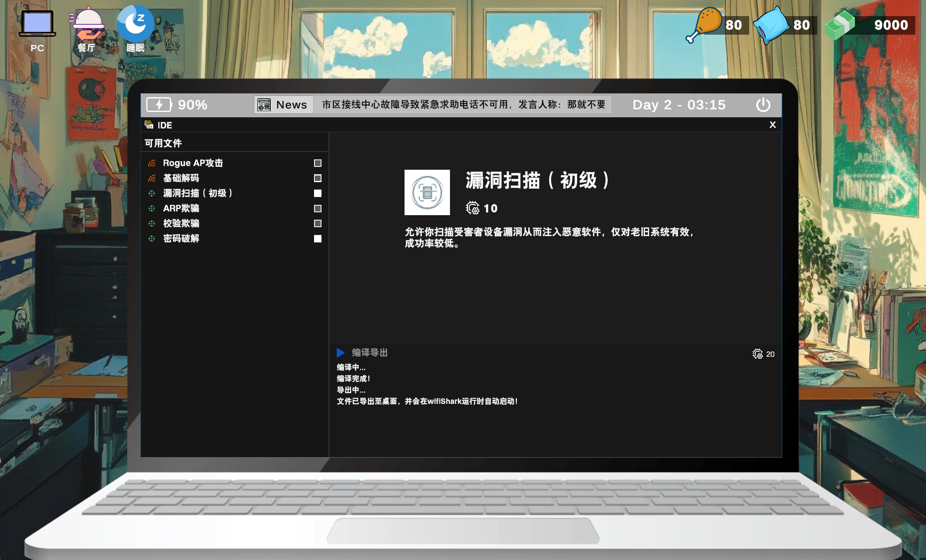
Task: Start compilation with the 编译导出 play button
Action: 340,352
